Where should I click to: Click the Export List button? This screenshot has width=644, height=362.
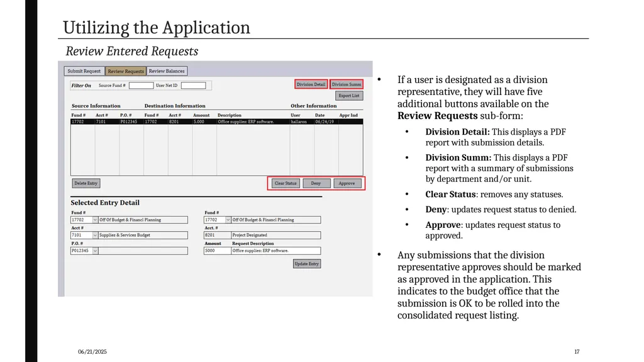(x=349, y=96)
